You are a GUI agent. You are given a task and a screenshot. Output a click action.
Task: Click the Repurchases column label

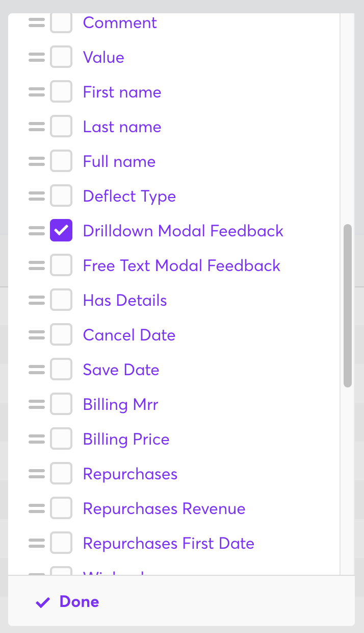click(130, 474)
